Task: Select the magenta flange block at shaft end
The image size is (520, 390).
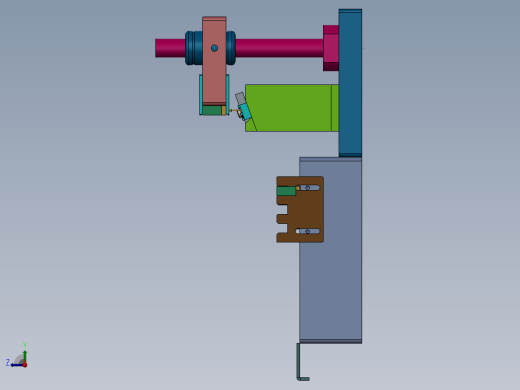Action: (x=331, y=48)
